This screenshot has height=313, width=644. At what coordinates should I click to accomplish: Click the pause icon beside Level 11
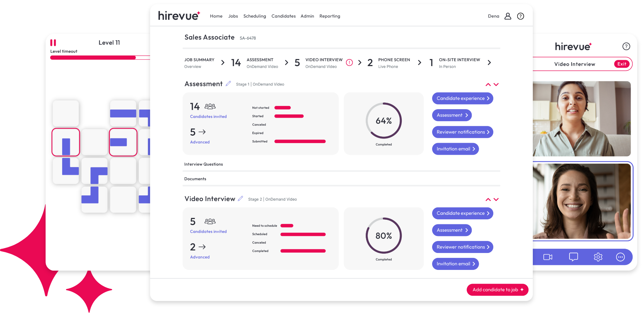pyautogui.click(x=53, y=43)
